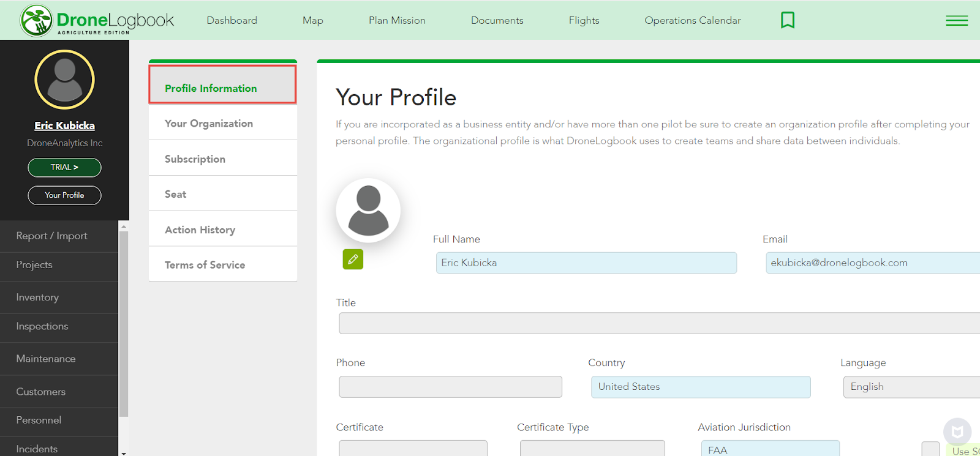Open Customers in sidebar
Viewport: 980px width, 456px height.
click(x=59, y=392)
